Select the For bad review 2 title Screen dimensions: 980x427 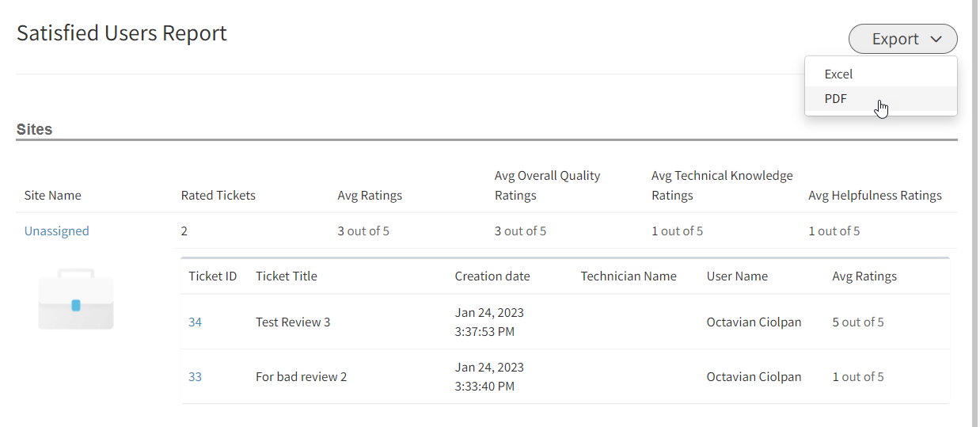(302, 377)
